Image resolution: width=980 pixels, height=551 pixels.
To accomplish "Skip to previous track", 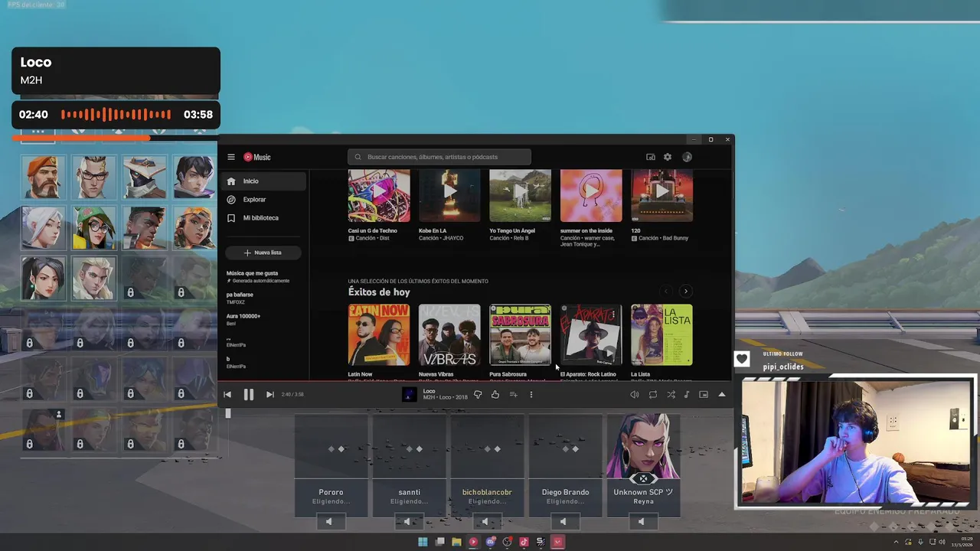I will (227, 395).
